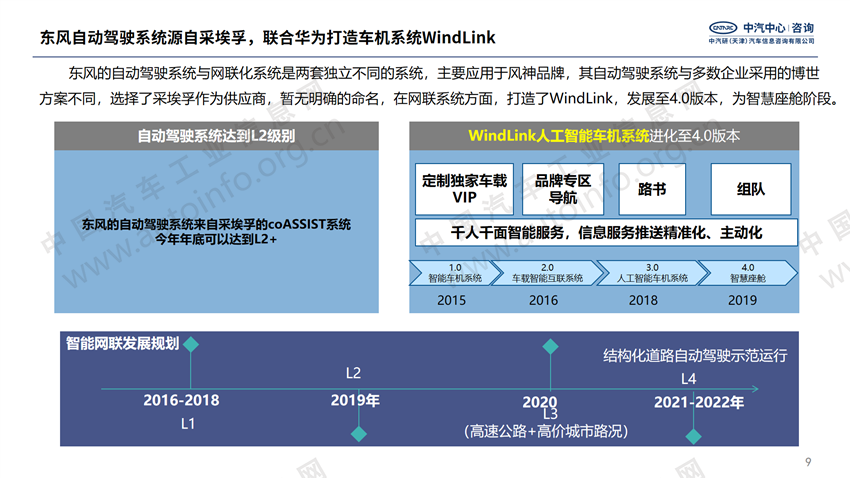Select the '2019年' timeline label
Image resolution: width=850 pixels, height=478 pixels.
point(355,401)
